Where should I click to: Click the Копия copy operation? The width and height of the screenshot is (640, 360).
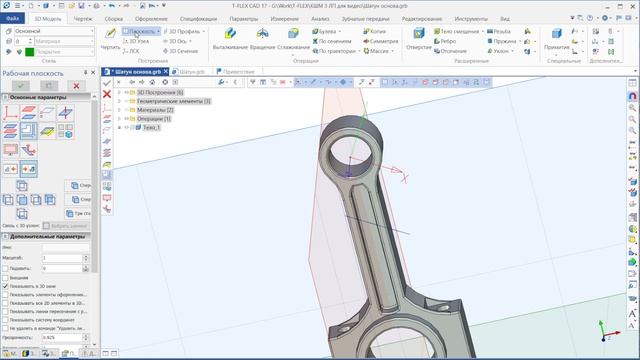point(374,31)
